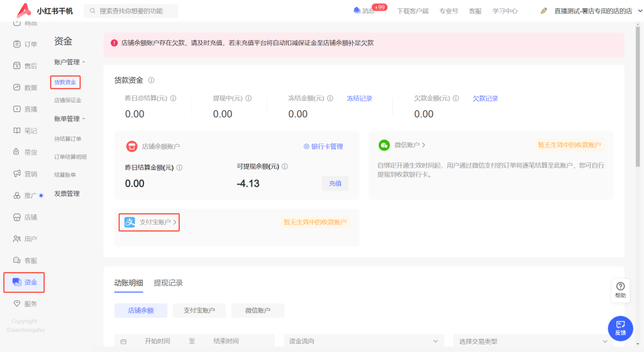The width and height of the screenshot is (644, 352).
Task: Click the calendar icon in date range
Action: (x=124, y=341)
